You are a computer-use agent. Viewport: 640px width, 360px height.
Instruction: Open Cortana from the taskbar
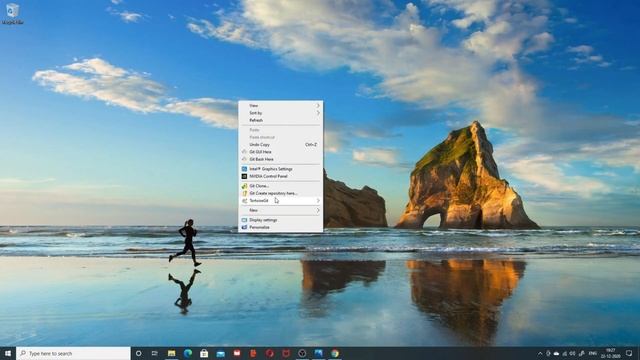pyautogui.click(x=138, y=353)
